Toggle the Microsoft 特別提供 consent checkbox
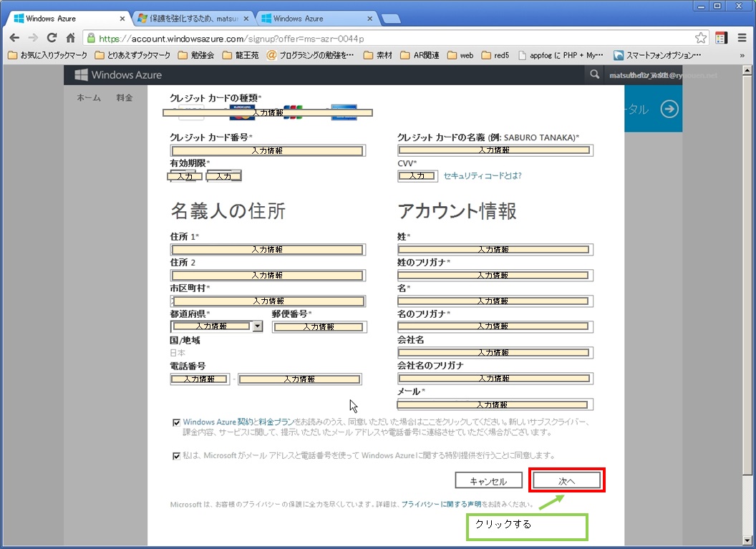 pos(176,456)
